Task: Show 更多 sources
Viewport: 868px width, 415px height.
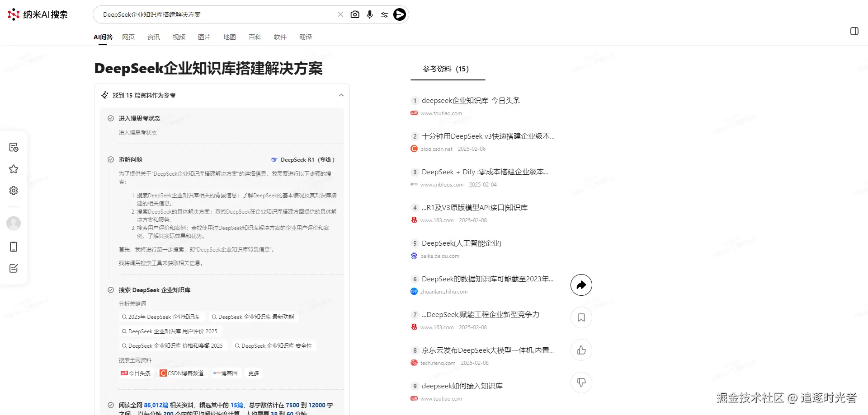Action: [254, 373]
